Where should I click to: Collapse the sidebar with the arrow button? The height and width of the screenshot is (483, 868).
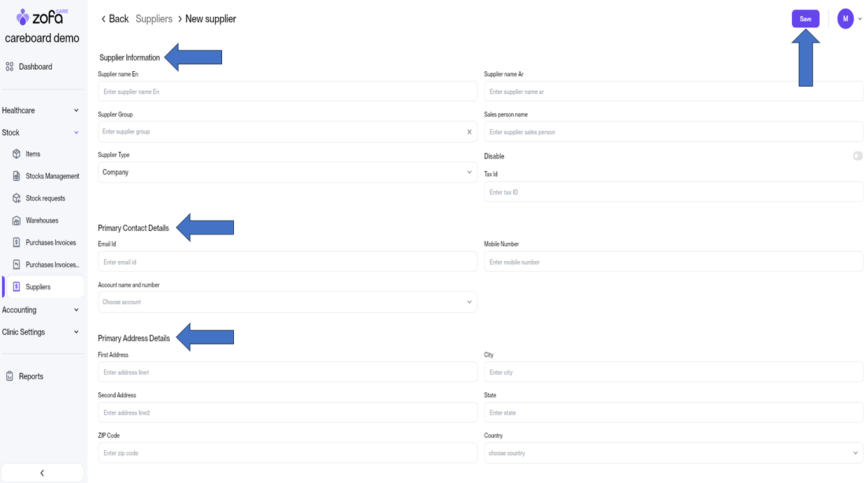tap(42, 473)
